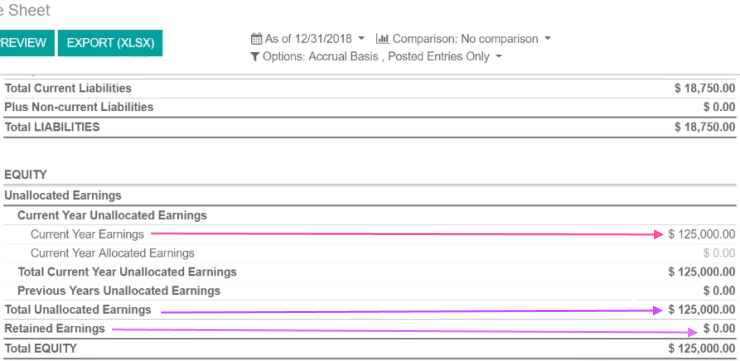Click the PREVIEW button

24,43
